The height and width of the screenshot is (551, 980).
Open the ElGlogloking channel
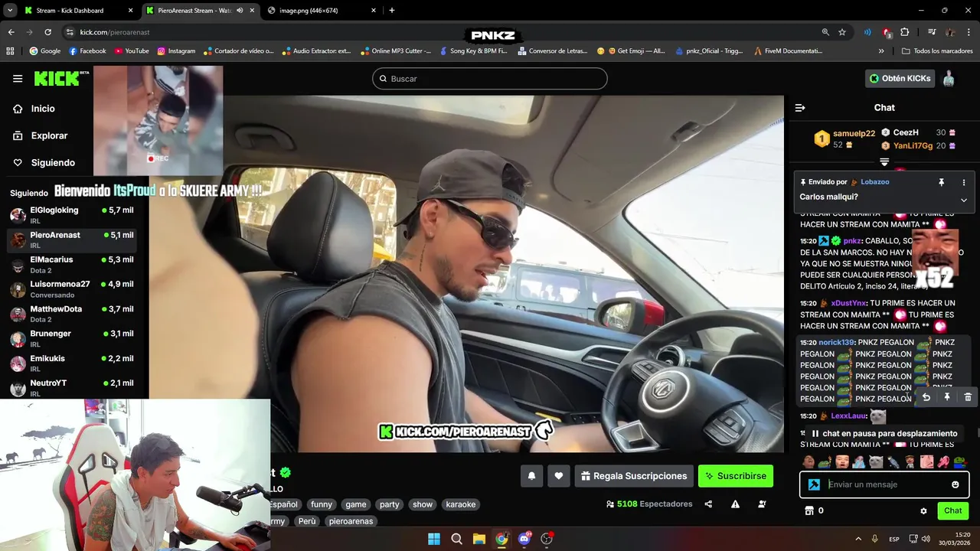click(x=72, y=214)
